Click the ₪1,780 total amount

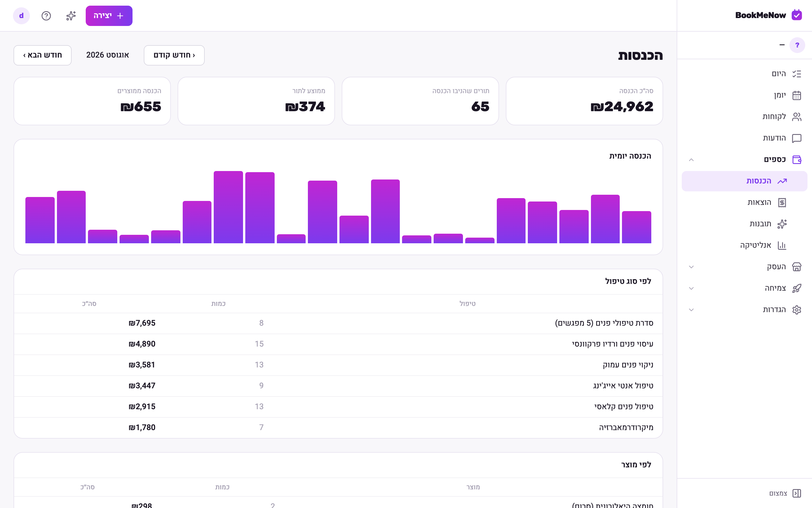click(142, 427)
